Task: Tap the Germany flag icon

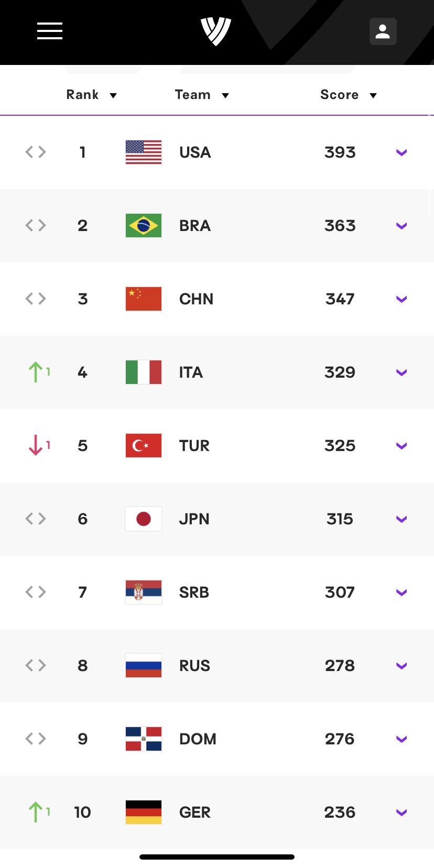Action: [x=144, y=812]
